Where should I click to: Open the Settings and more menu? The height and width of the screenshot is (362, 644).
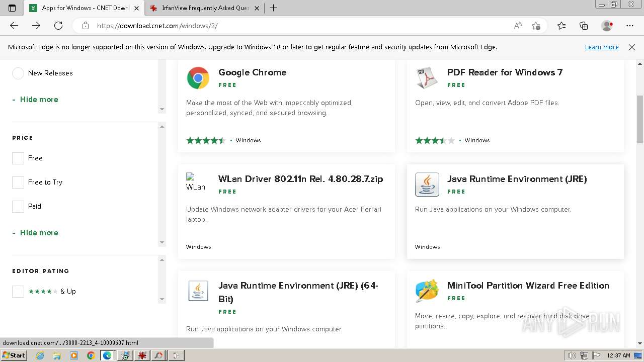630,26
